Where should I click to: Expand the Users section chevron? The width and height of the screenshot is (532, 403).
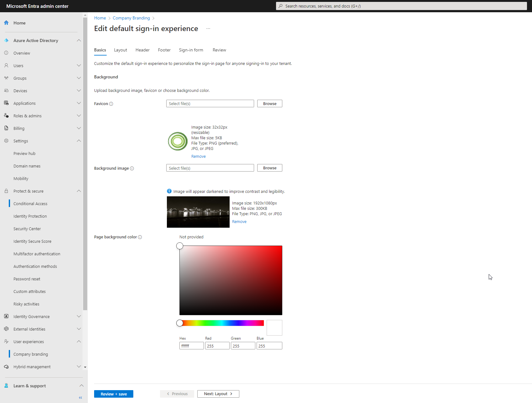(x=79, y=66)
